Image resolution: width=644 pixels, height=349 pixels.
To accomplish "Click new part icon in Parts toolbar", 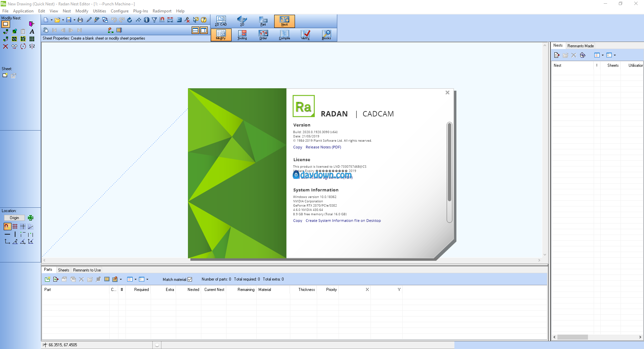I will pos(47,279).
